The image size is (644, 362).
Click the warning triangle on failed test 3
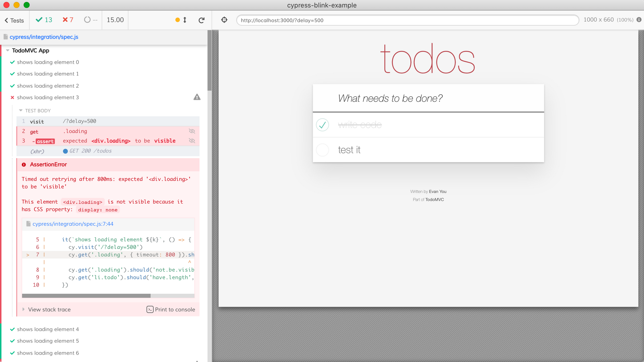(197, 97)
